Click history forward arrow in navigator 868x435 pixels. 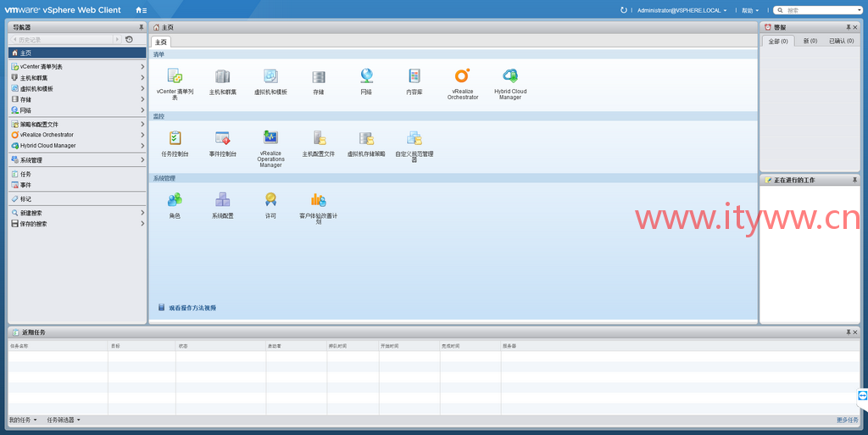tap(117, 40)
